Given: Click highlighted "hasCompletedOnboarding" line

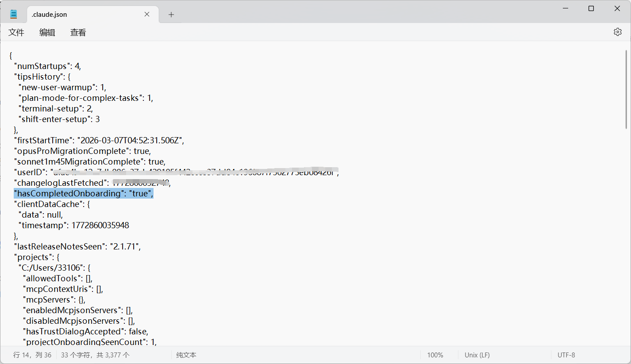Looking at the screenshot, I should tap(84, 193).
